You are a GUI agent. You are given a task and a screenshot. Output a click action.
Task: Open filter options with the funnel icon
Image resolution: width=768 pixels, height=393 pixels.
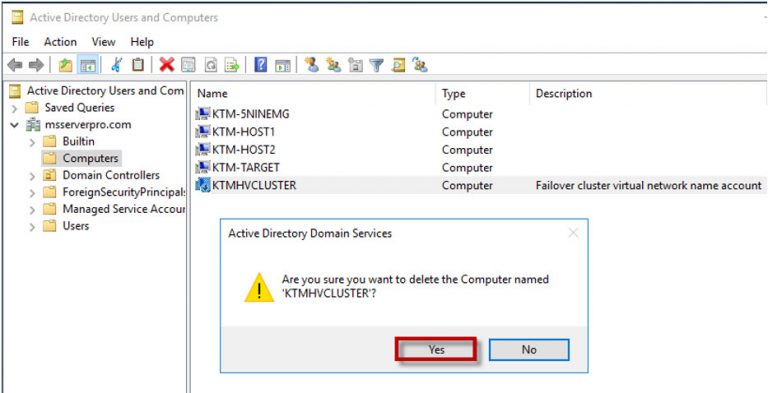(x=376, y=65)
